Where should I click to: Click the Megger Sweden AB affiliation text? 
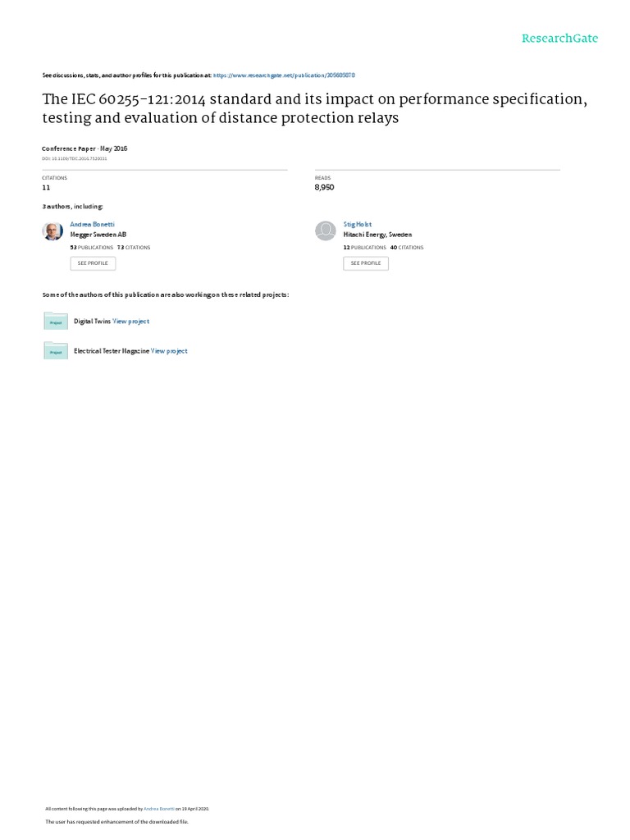pos(98,235)
